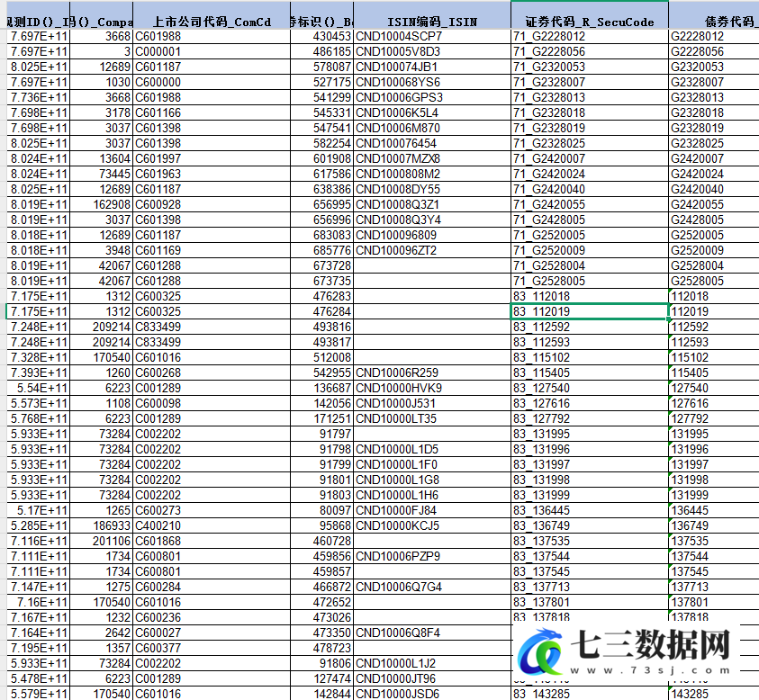This screenshot has width=759, height=700.
Task: Select cell CND10005V8D3
Action: pos(432,52)
